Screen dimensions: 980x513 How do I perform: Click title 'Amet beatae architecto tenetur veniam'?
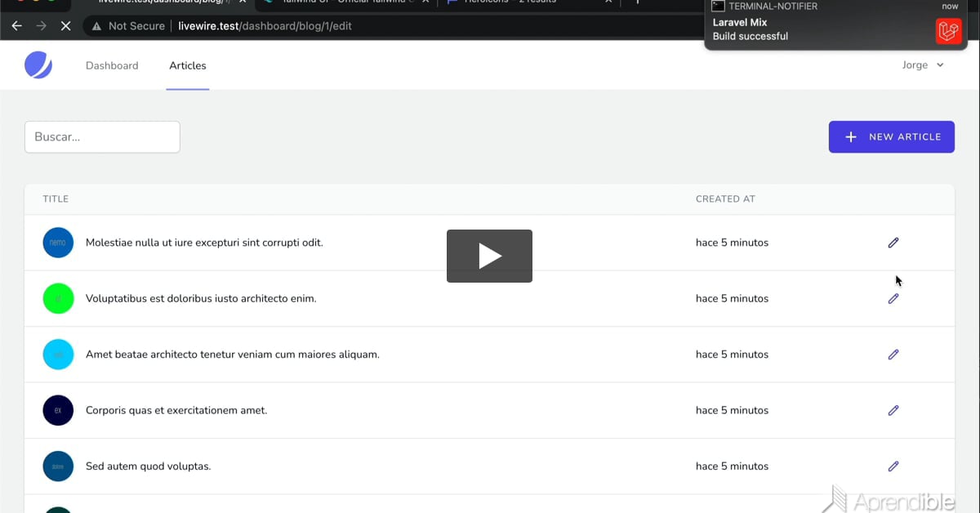click(x=233, y=355)
